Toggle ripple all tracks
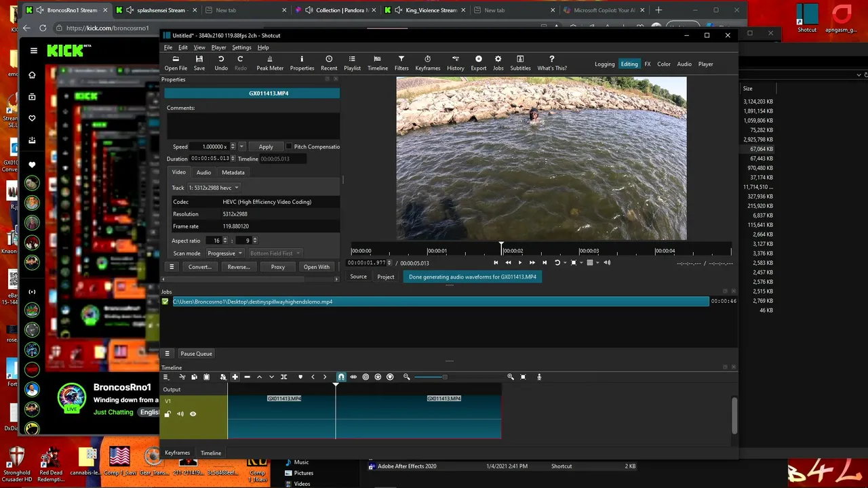The width and height of the screenshot is (868, 488). pos(378,377)
